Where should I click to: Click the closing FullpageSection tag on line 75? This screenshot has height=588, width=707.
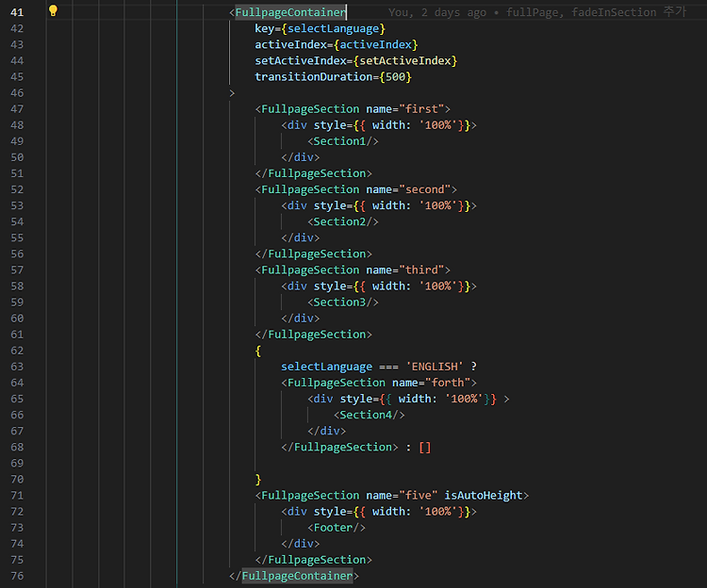(x=313, y=560)
